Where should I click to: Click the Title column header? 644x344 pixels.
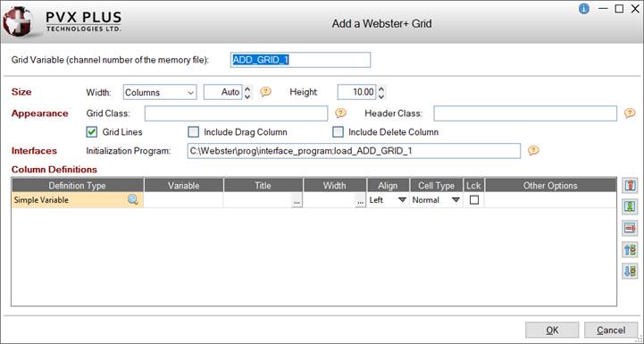tap(263, 185)
